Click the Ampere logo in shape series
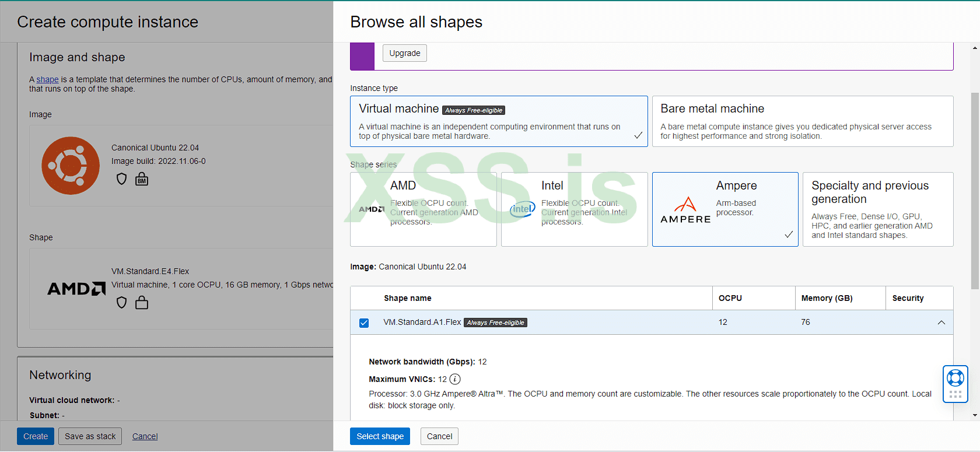The image size is (980, 452). (685, 210)
